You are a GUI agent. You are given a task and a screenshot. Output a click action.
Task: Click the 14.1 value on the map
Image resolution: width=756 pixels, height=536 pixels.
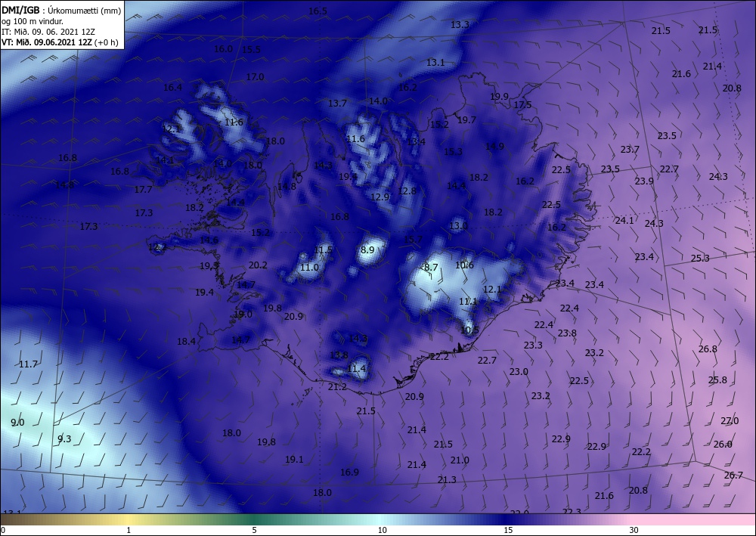[165, 160]
